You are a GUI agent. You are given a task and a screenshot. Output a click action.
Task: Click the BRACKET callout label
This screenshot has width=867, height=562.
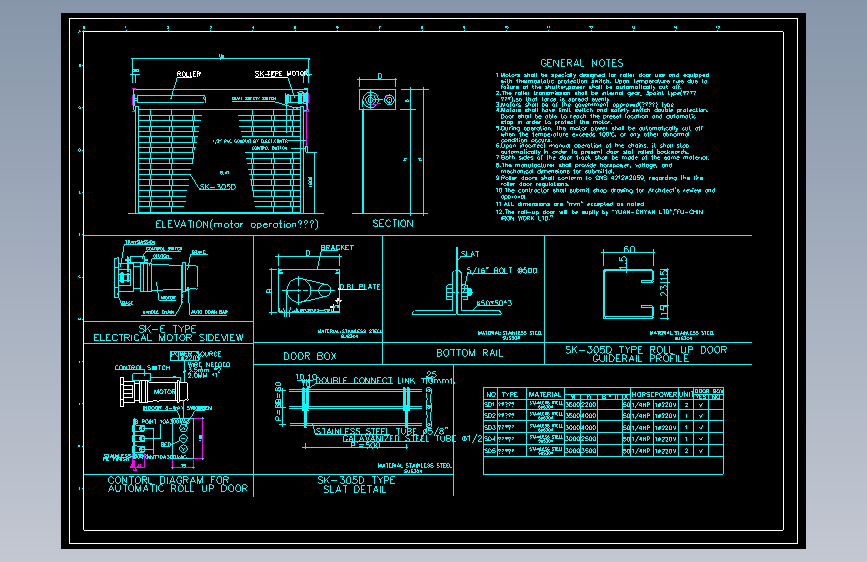(337, 247)
